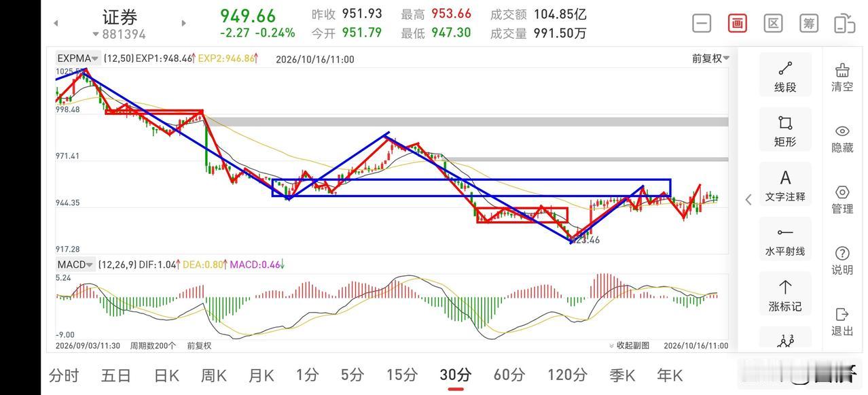The width and height of the screenshot is (868, 395).
Task: Click the 成交额 104.85亿 value
Action: point(560,14)
